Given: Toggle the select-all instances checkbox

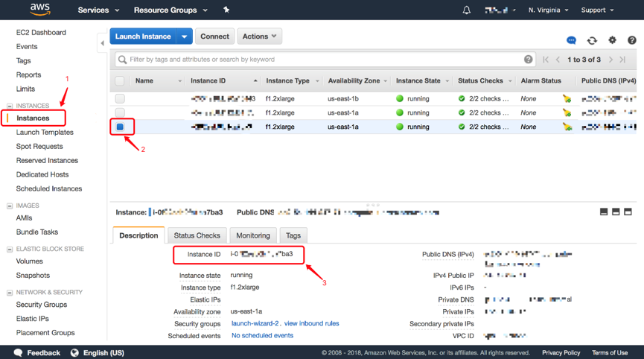Looking at the screenshot, I should (x=120, y=81).
